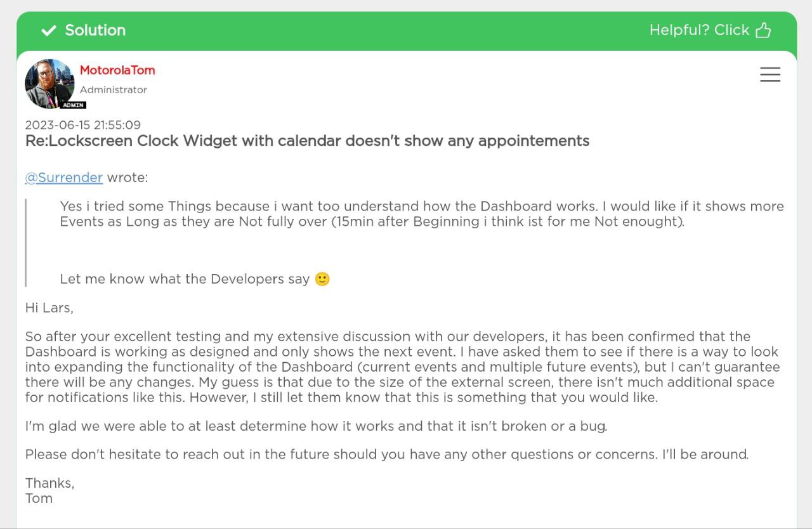Click the 'Hi Lars,' greeting line
The image size is (812, 529).
[49, 308]
